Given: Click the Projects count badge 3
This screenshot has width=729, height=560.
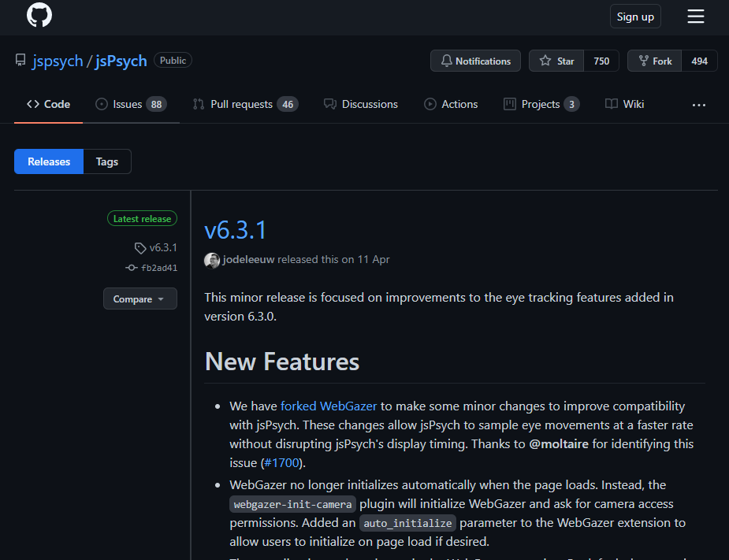Looking at the screenshot, I should coord(572,105).
